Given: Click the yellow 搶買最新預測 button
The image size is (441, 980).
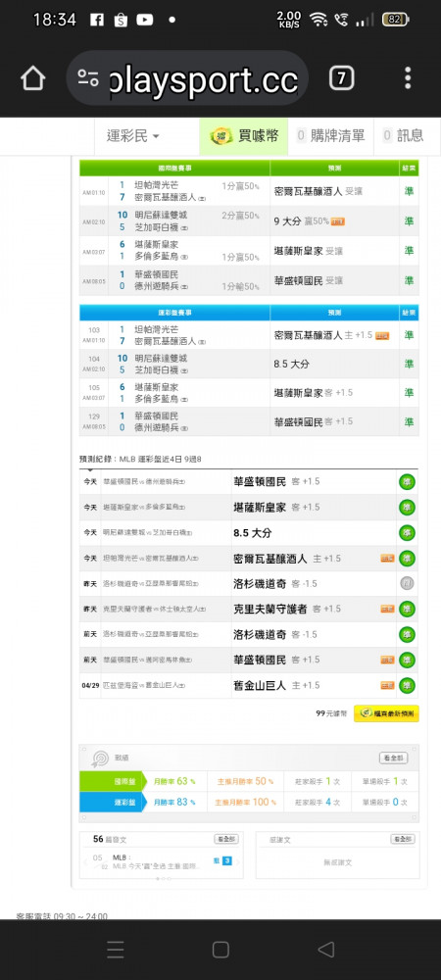Looking at the screenshot, I should tap(386, 713).
